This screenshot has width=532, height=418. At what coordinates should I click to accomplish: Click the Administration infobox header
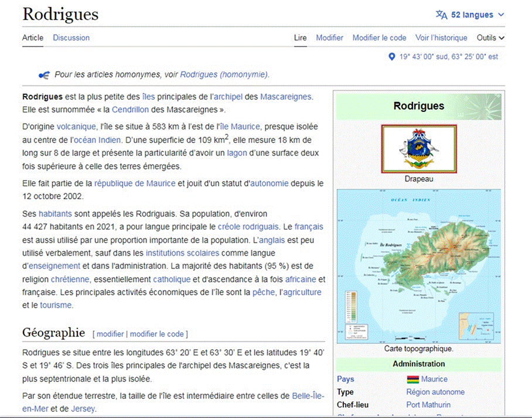click(x=419, y=364)
